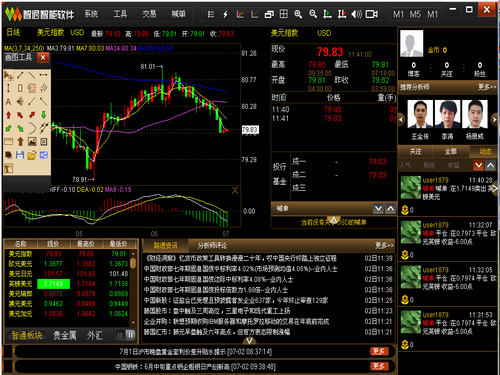Select the 全部 tab in right panel
Screen dimensions: 500x375
click(x=451, y=151)
